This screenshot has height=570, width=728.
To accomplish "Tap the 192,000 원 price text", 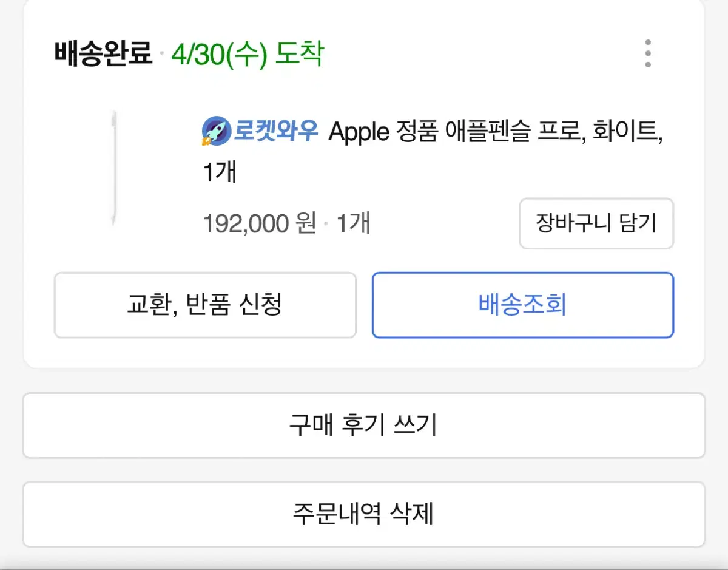I will [x=260, y=224].
